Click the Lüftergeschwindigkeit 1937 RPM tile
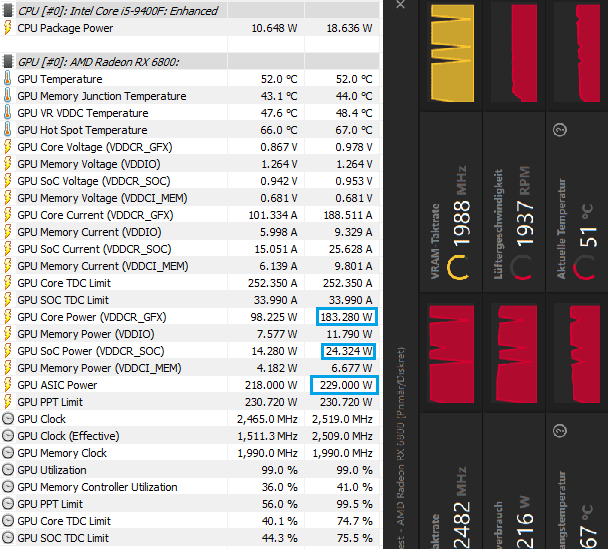 coord(514,202)
